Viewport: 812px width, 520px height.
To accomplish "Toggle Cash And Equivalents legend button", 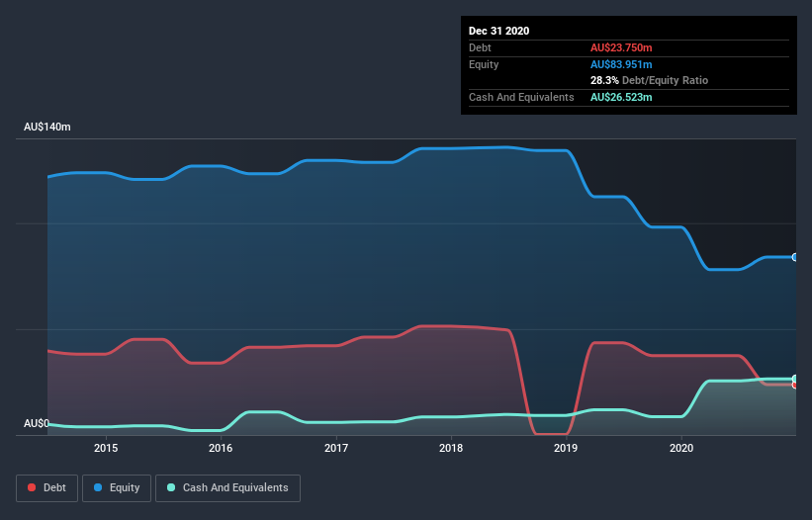I will pos(227,488).
